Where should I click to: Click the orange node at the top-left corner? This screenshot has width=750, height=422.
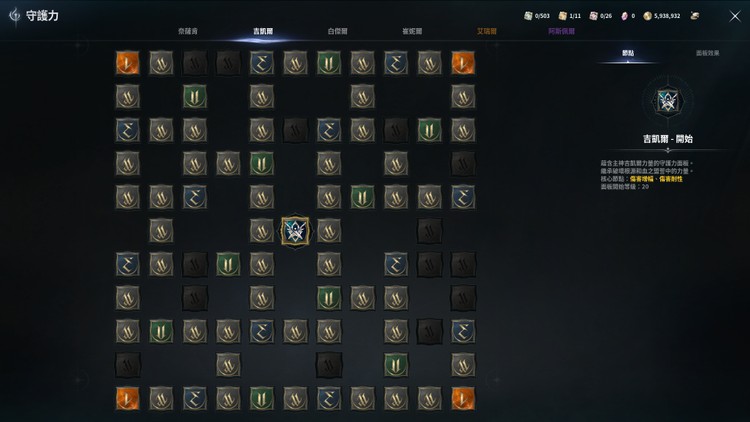pyautogui.click(x=128, y=63)
